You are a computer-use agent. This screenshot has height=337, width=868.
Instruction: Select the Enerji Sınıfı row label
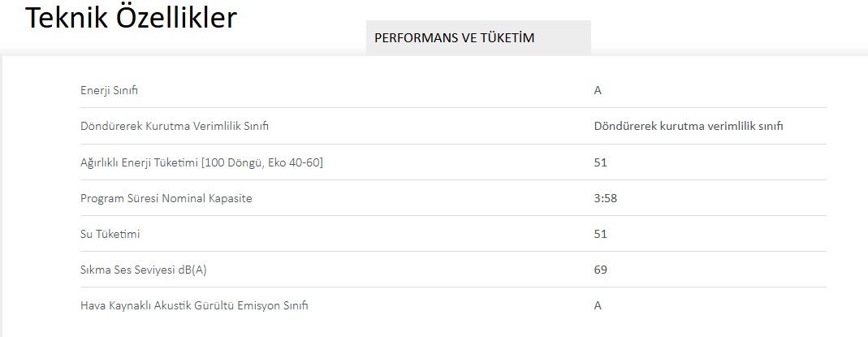pyautogui.click(x=109, y=91)
